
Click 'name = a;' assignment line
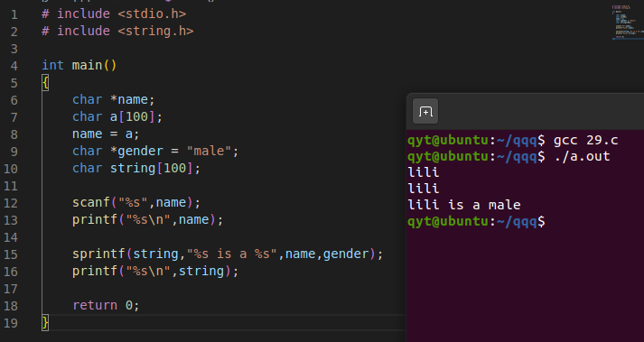pyautogui.click(x=106, y=134)
